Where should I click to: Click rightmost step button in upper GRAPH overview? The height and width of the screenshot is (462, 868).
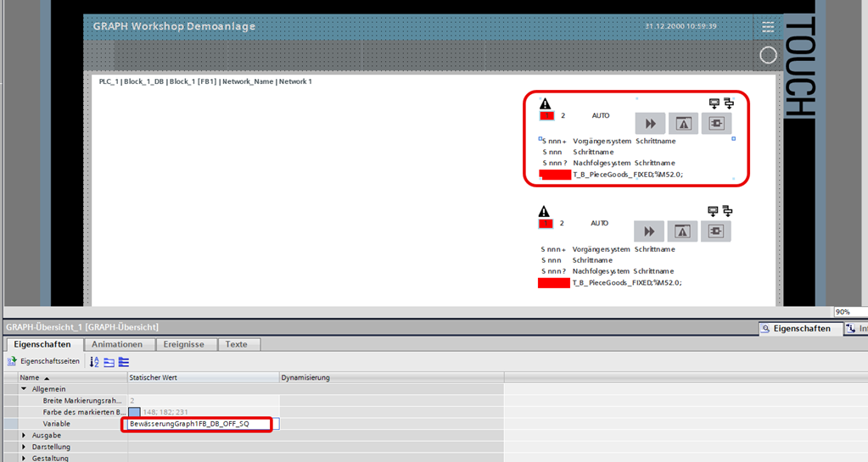(717, 124)
